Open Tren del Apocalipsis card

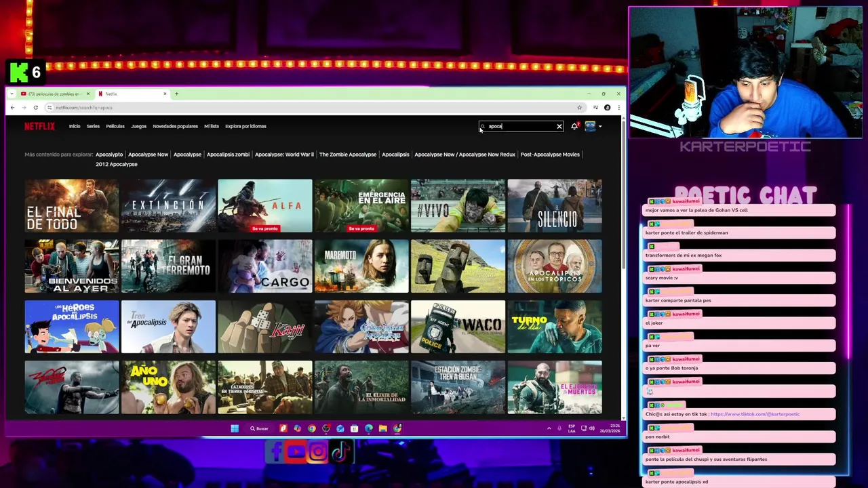[x=168, y=327]
